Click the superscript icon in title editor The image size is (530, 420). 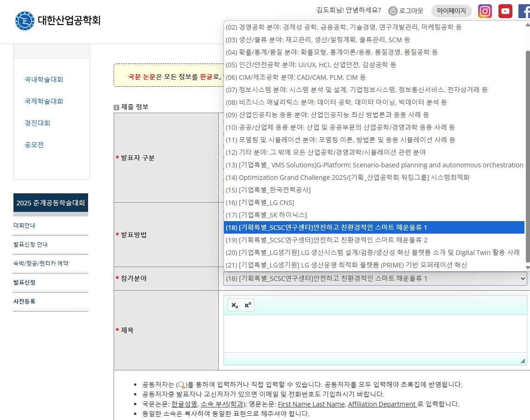(x=248, y=305)
